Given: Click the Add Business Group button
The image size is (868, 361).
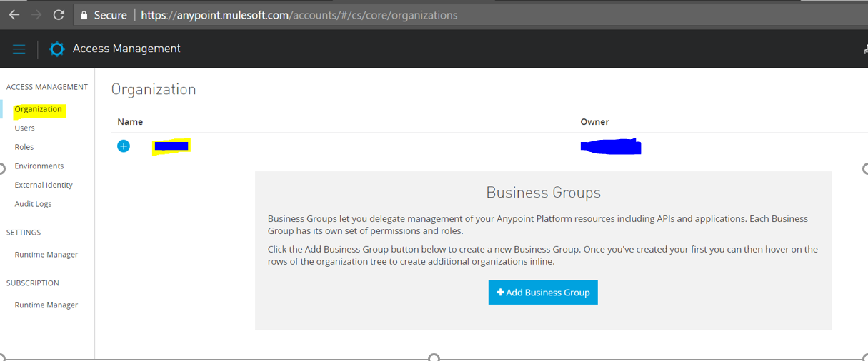Looking at the screenshot, I should pos(543,293).
